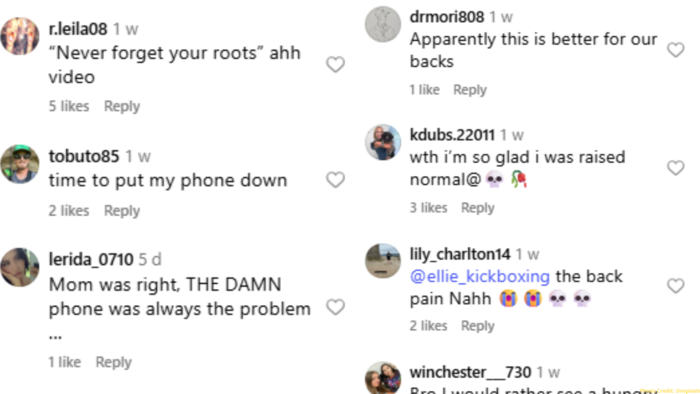The width and height of the screenshot is (700, 394).
Task: Like kdubs.22011's comment using heart icon
Action: click(x=675, y=168)
